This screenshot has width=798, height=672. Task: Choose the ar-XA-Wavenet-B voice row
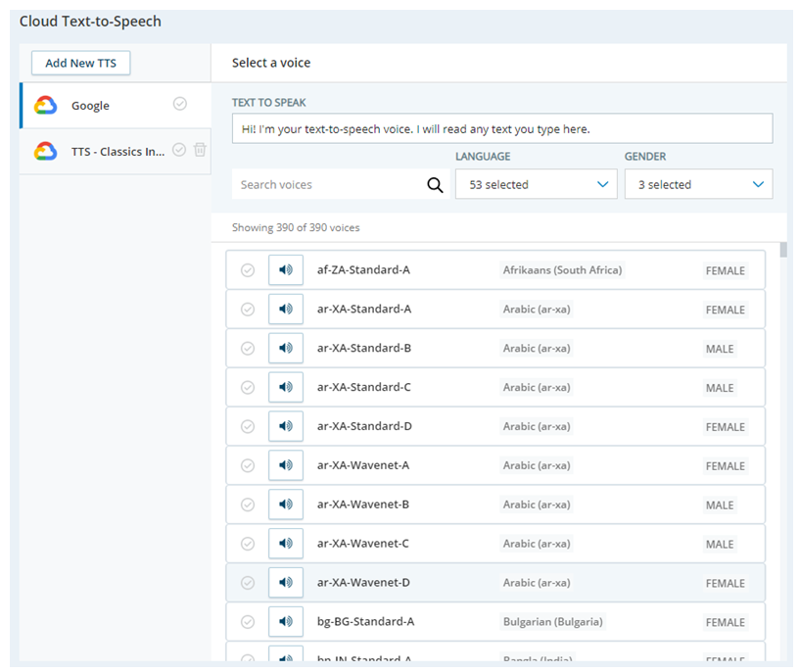click(x=495, y=504)
